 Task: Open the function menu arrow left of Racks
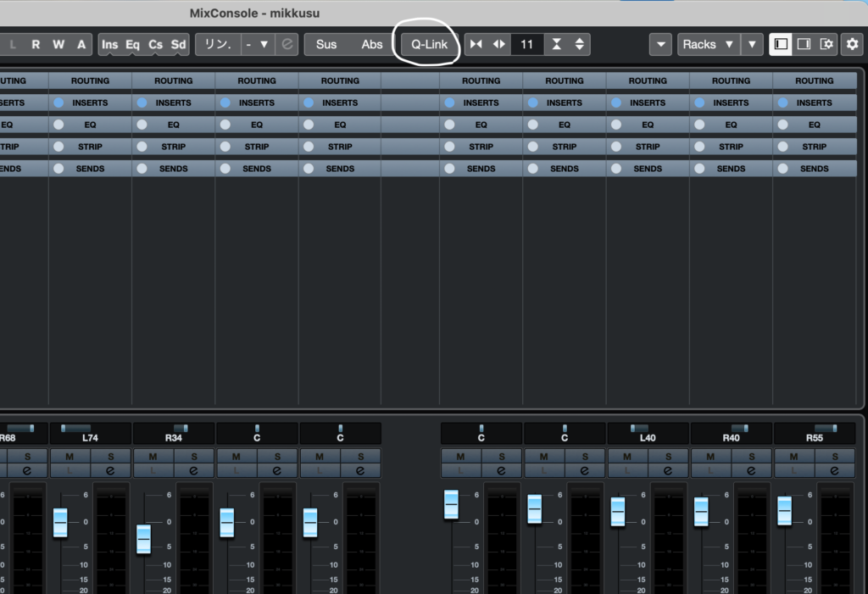[x=661, y=44]
